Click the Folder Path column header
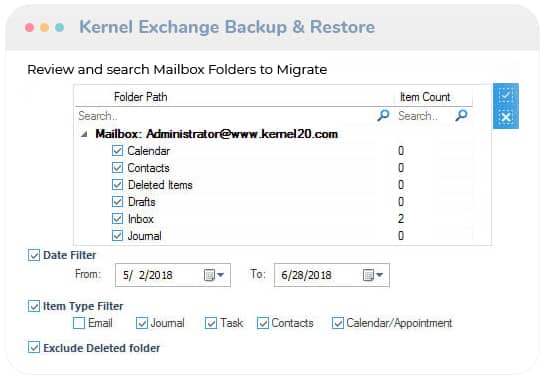545x380 pixels. (x=140, y=97)
